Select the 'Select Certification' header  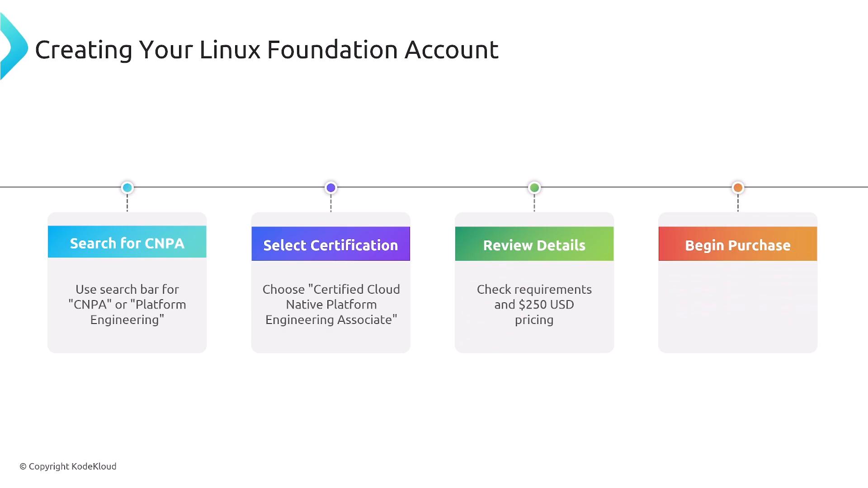click(x=331, y=244)
